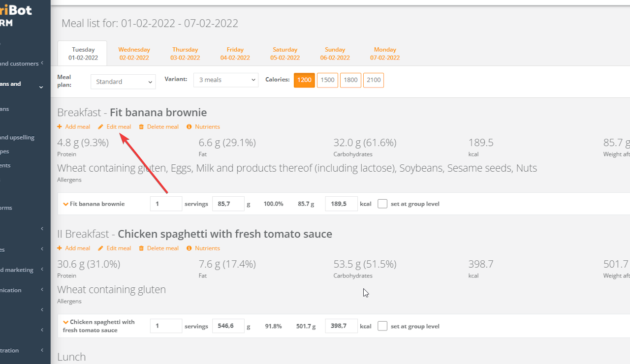Open the Meal plan Standard dropdown
This screenshot has height=364, width=630.
pyautogui.click(x=123, y=82)
